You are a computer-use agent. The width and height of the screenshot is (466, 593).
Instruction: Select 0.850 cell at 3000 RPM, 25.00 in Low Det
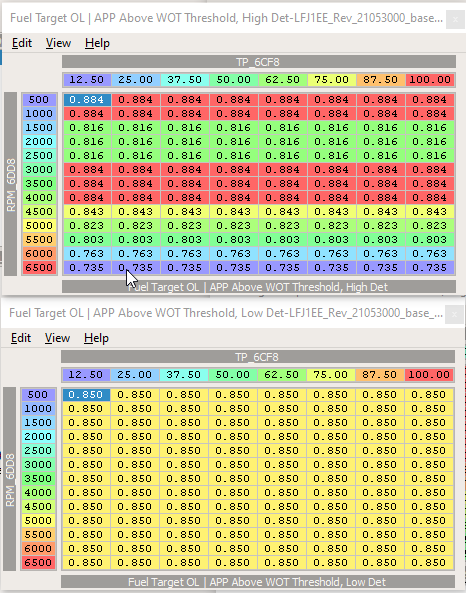tap(135, 464)
